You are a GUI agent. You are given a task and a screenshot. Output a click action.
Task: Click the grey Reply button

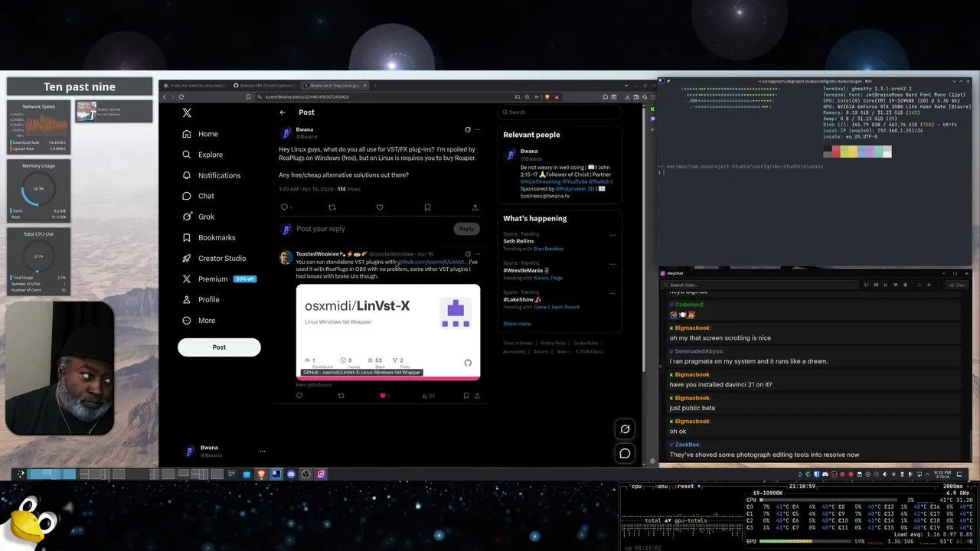pos(466,229)
